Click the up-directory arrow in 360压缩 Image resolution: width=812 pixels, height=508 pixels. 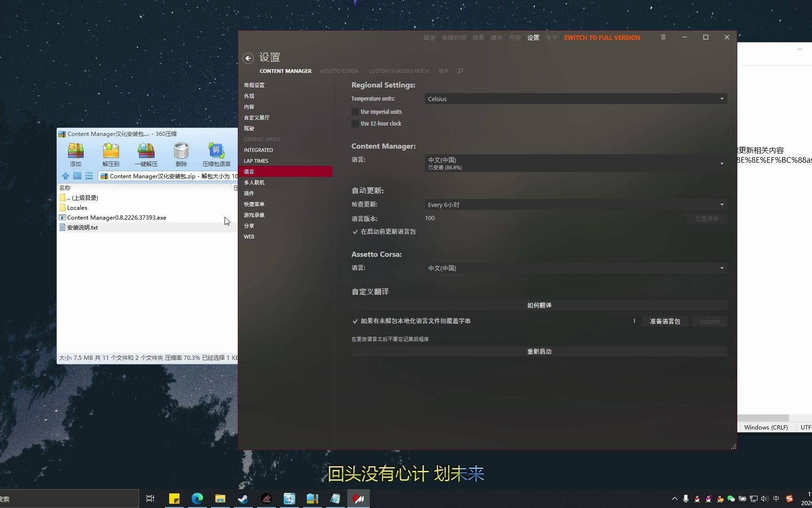[65, 176]
